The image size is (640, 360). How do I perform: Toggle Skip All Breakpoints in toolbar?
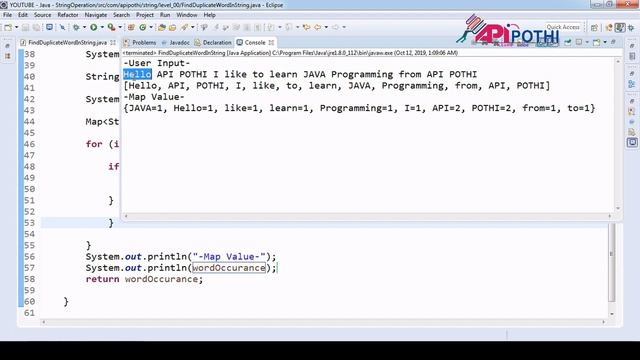[x=62, y=27]
